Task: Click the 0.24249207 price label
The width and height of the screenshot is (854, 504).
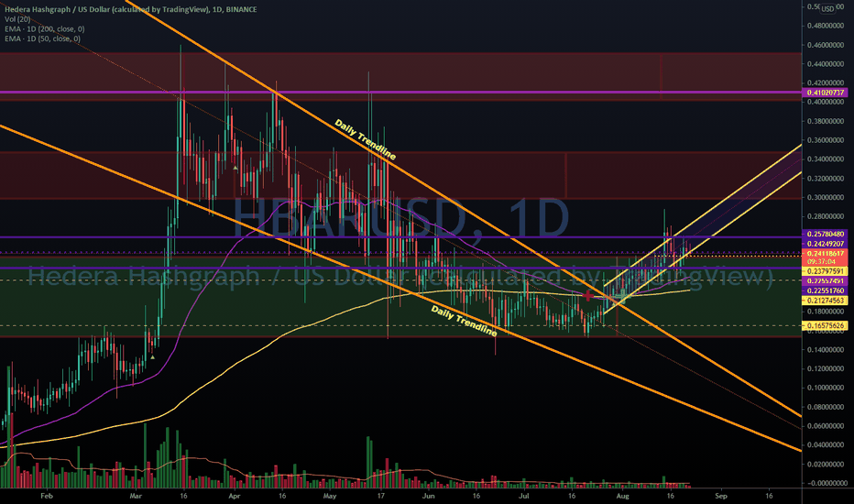Action: (x=825, y=244)
